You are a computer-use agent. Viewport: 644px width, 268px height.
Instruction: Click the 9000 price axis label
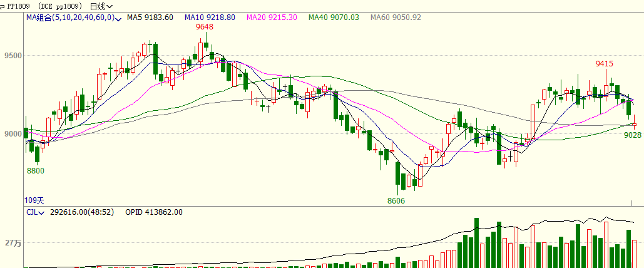[13, 134]
